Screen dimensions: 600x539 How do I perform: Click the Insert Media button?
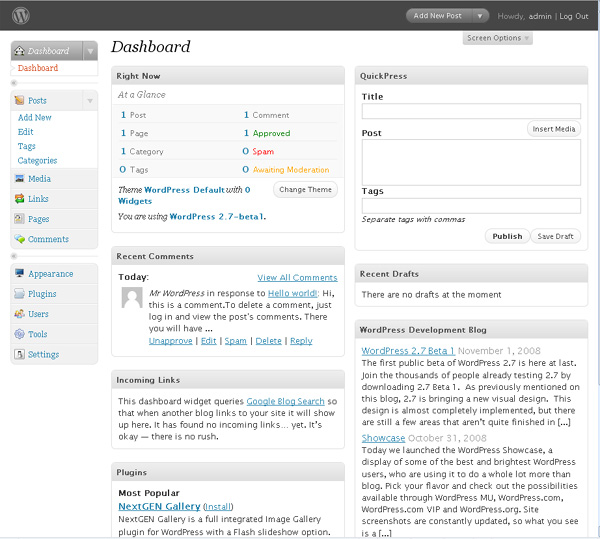(554, 129)
